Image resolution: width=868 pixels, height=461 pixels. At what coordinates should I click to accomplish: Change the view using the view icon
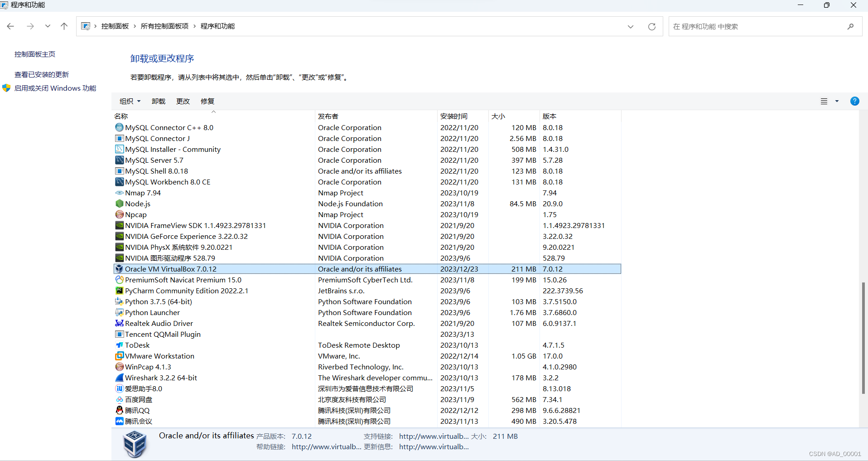click(x=824, y=101)
